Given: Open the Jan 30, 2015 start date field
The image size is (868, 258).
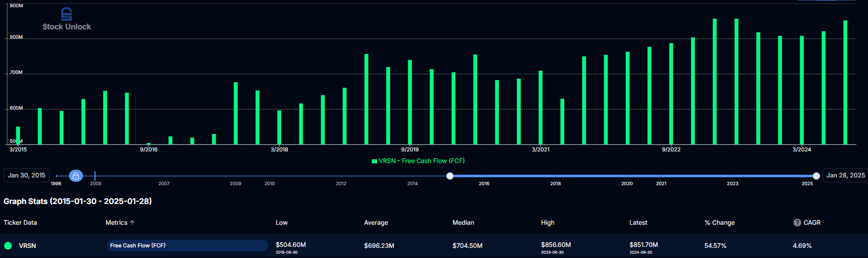Looking at the screenshot, I should [x=27, y=176].
